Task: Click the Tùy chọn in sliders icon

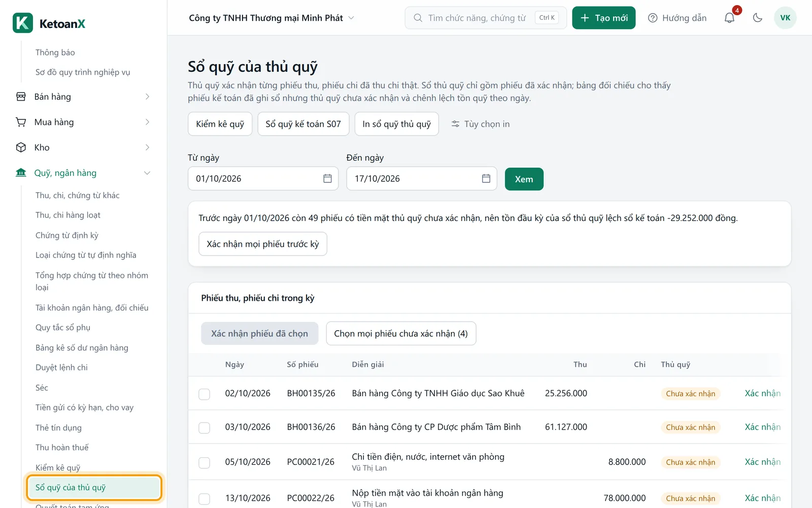Action: click(x=455, y=124)
